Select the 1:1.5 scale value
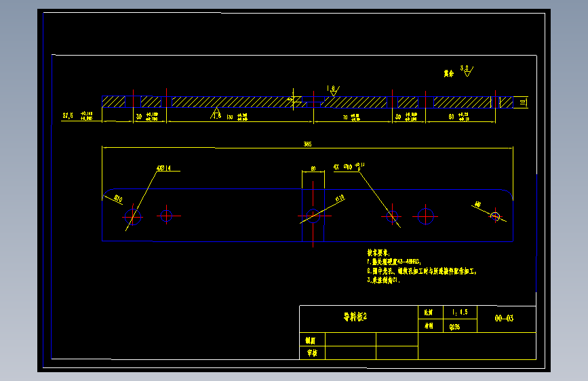The height and width of the screenshot is (381, 588). (460, 312)
